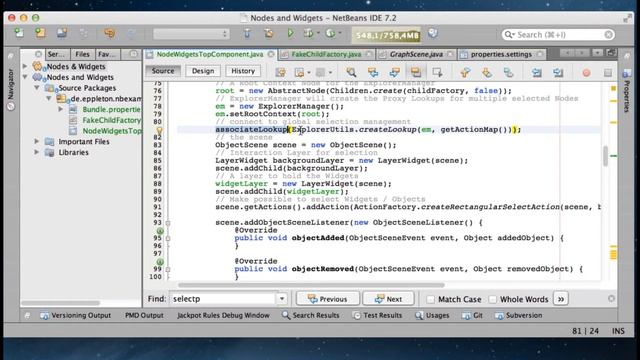
Task: Collapse the Source Packages folder
Action: coord(37,88)
